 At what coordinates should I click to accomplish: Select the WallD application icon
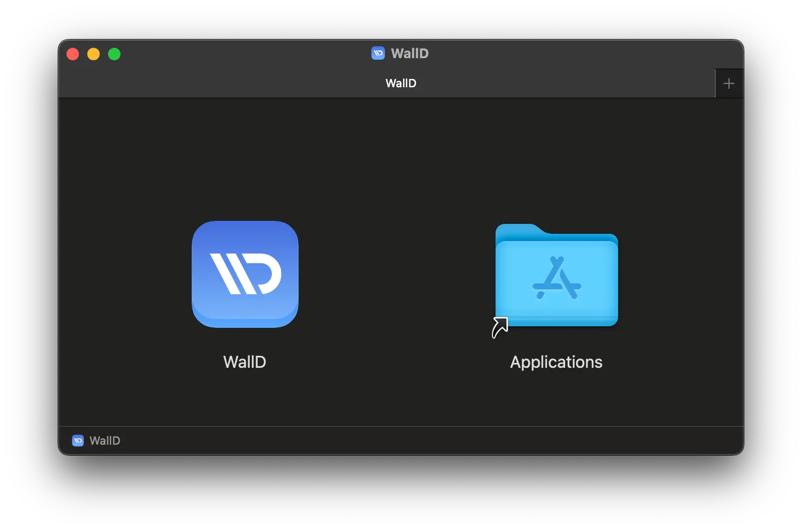[245, 274]
